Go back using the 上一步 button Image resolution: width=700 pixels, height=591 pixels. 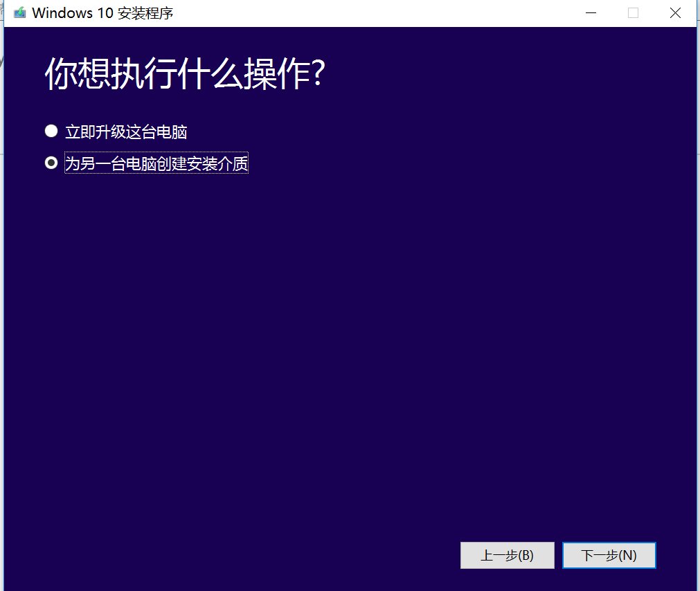pos(508,555)
